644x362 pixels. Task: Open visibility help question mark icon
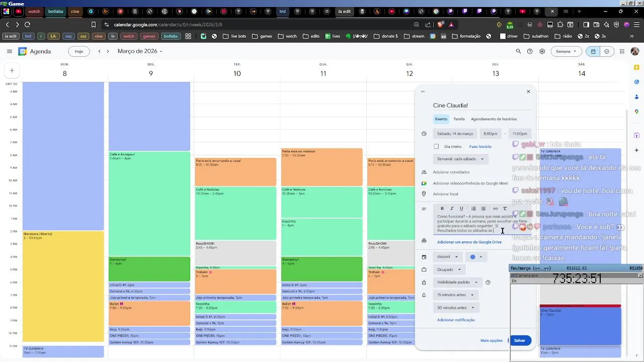point(488,283)
